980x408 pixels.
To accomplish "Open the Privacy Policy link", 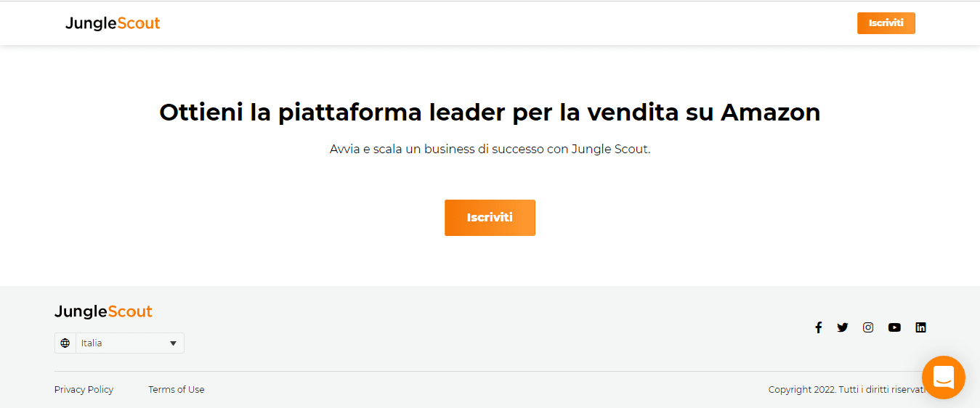I will click(x=84, y=390).
